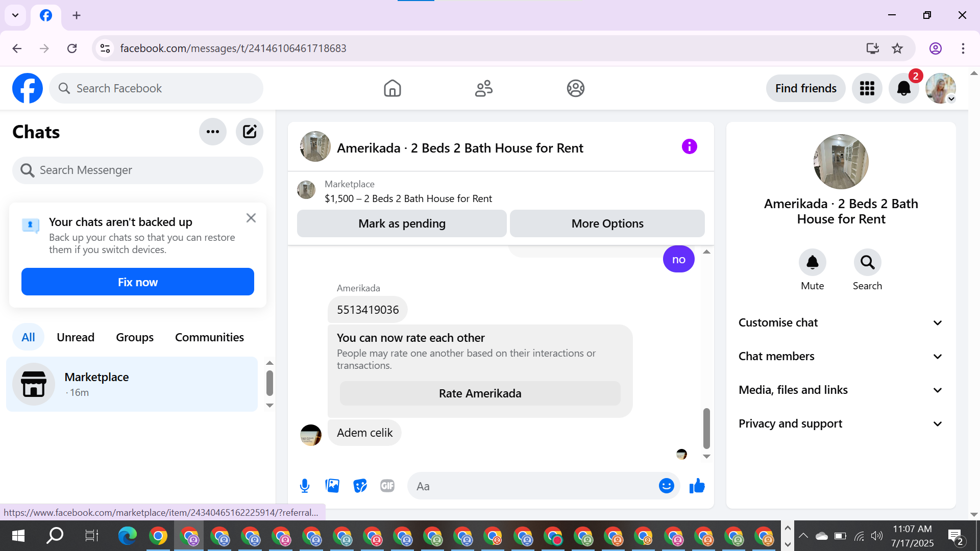Open the Windows Start menu
Image resolution: width=980 pixels, height=551 pixels.
(x=18, y=536)
